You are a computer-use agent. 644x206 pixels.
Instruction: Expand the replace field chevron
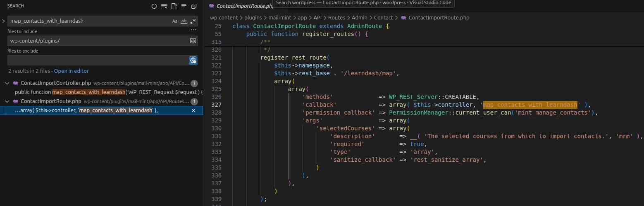3,21
